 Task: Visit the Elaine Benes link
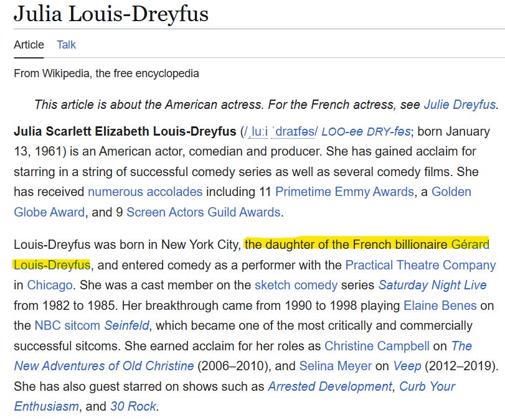[440, 306]
